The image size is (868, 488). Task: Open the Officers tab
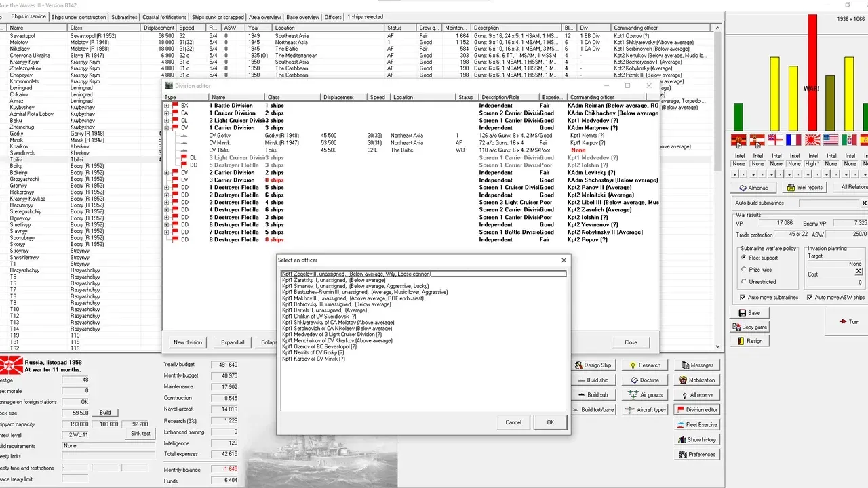click(332, 17)
